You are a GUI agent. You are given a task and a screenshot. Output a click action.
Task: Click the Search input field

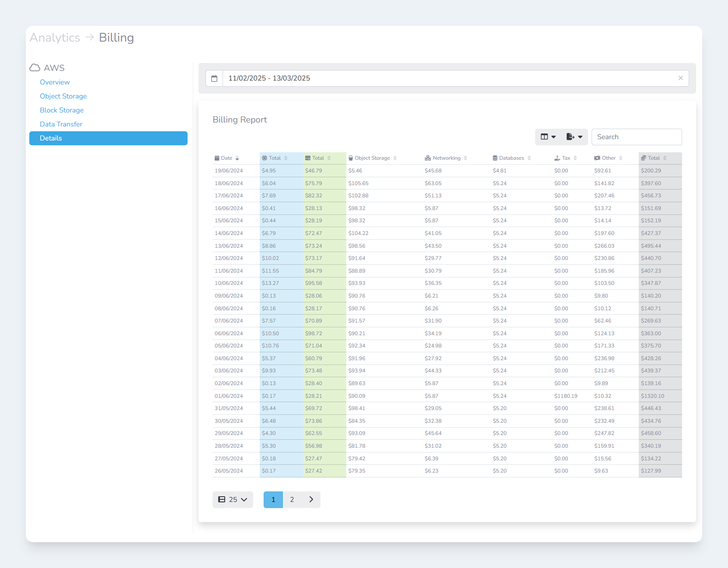tap(636, 137)
